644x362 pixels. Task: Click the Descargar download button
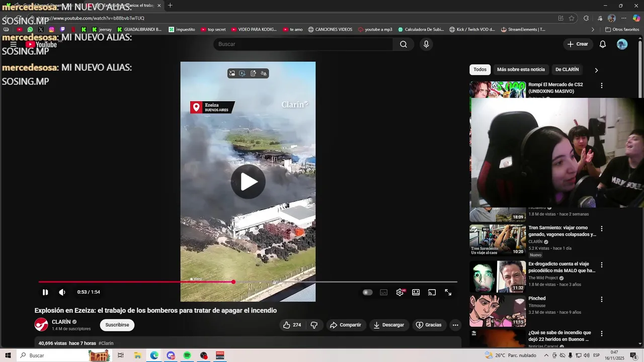click(x=389, y=325)
